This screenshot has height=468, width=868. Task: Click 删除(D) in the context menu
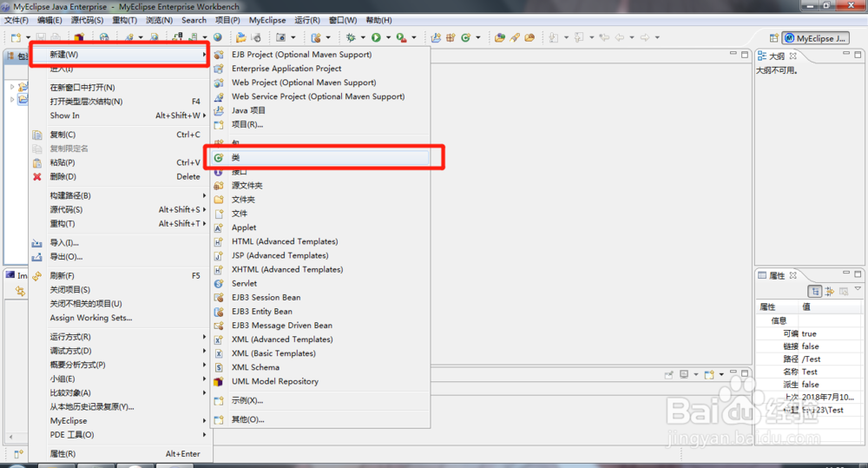[119, 176]
